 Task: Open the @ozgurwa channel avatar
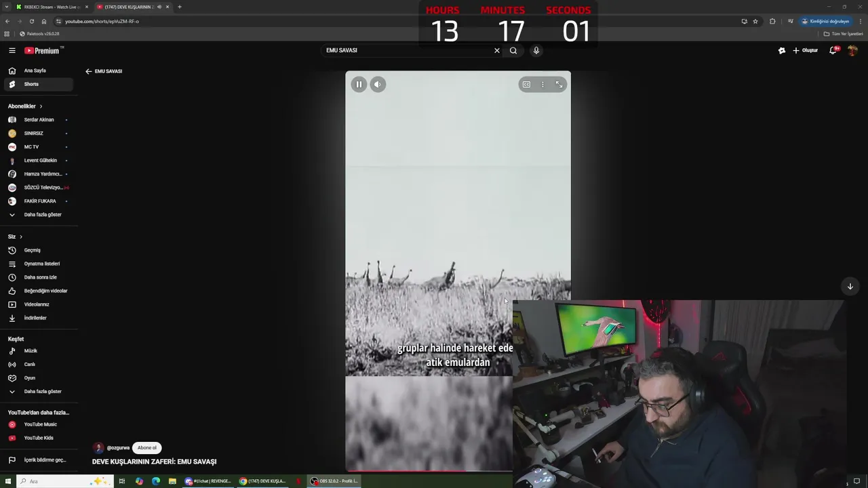[99, 448]
